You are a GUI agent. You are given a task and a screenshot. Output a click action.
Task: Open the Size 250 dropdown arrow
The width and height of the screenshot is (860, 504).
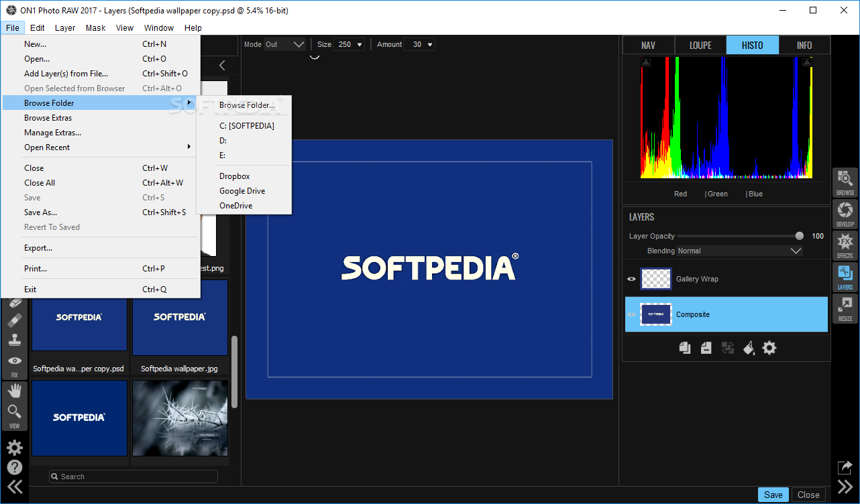coord(360,45)
